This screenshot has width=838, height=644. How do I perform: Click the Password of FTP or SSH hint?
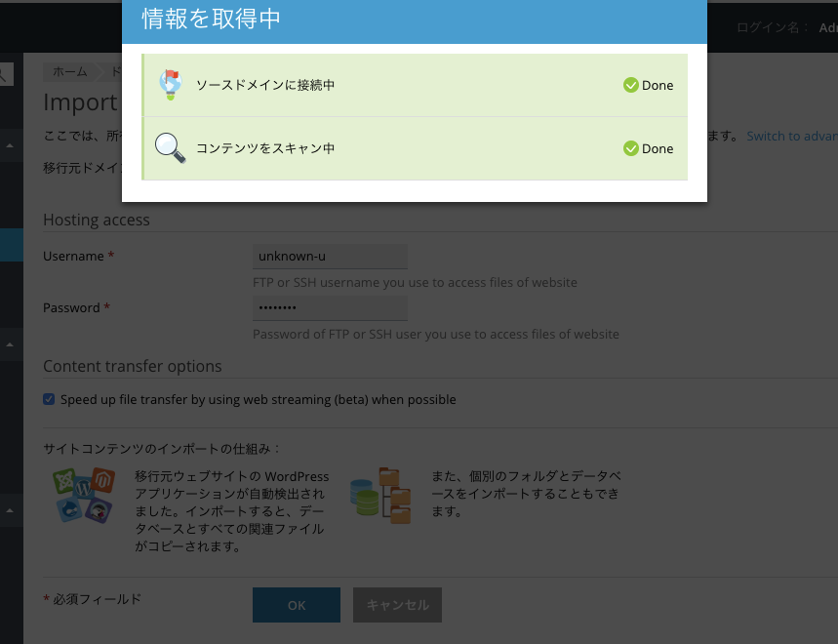click(435, 334)
